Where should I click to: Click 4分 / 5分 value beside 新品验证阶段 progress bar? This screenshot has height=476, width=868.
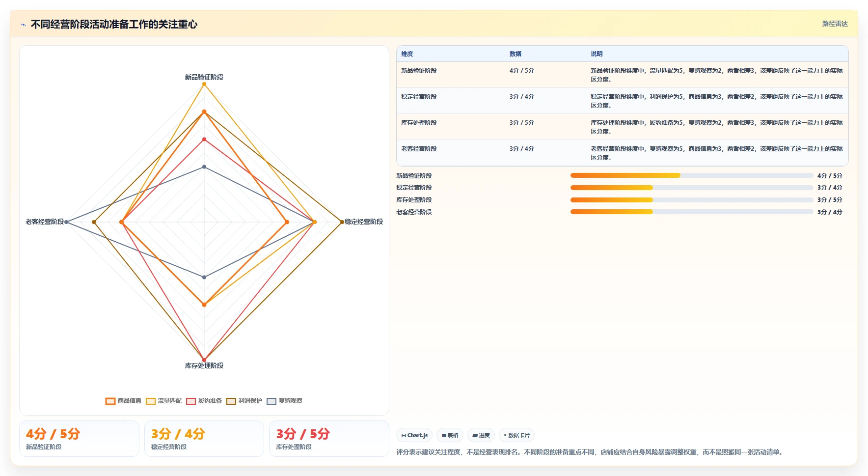click(830, 175)
